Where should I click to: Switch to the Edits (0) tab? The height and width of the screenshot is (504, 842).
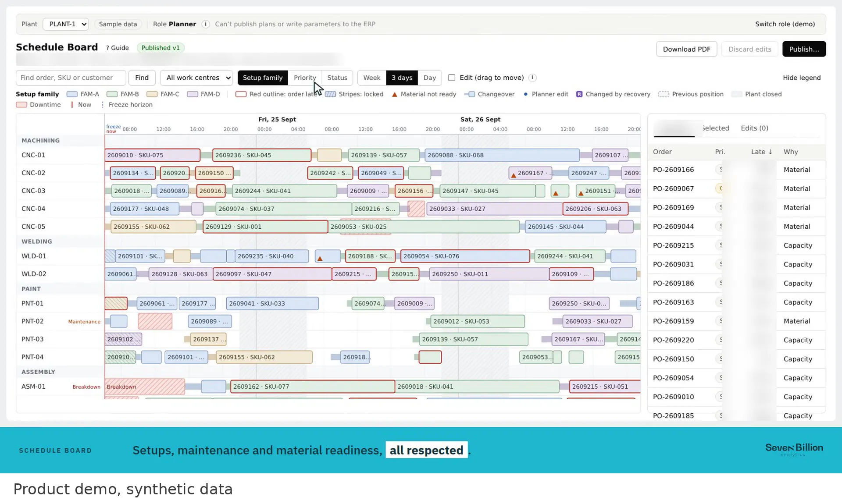tap(754, 128)
